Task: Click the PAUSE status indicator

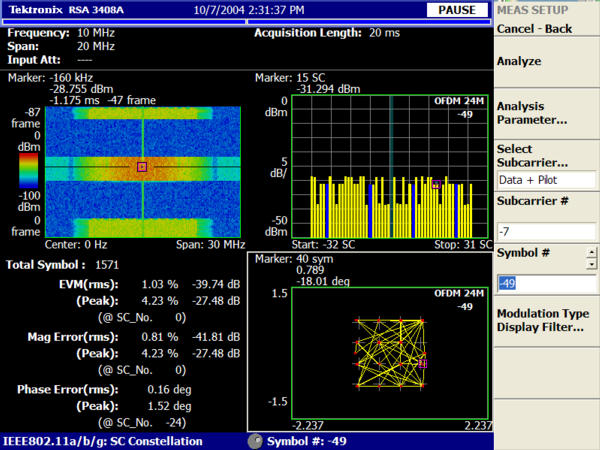Action: 456,10
